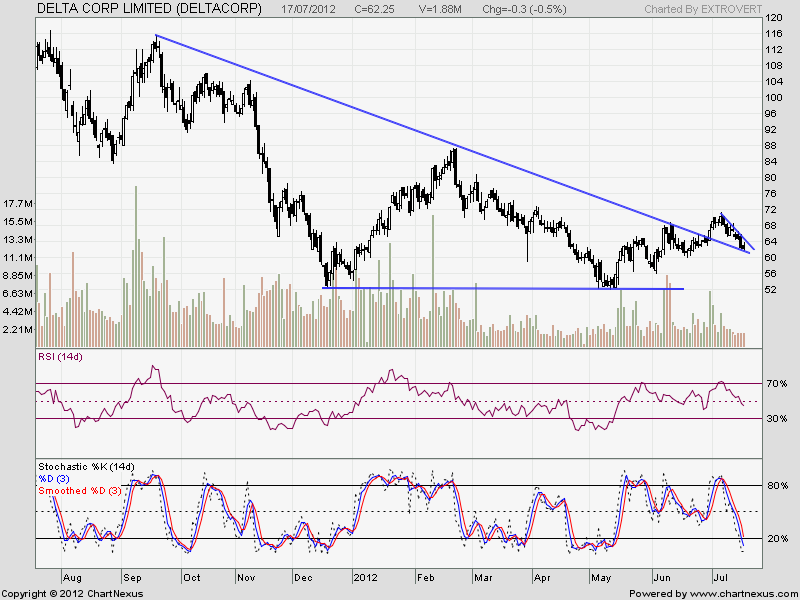Image resolution: width=800 pixels, height=600 pixels.
Task: Click the Jul month label on time axis
Action: [721, 577]
